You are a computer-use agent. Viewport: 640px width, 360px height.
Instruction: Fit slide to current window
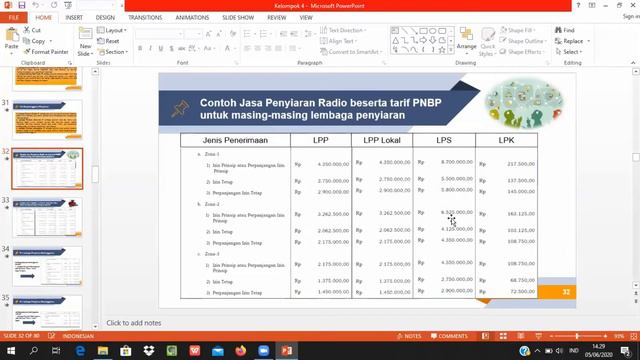[633, 336]
